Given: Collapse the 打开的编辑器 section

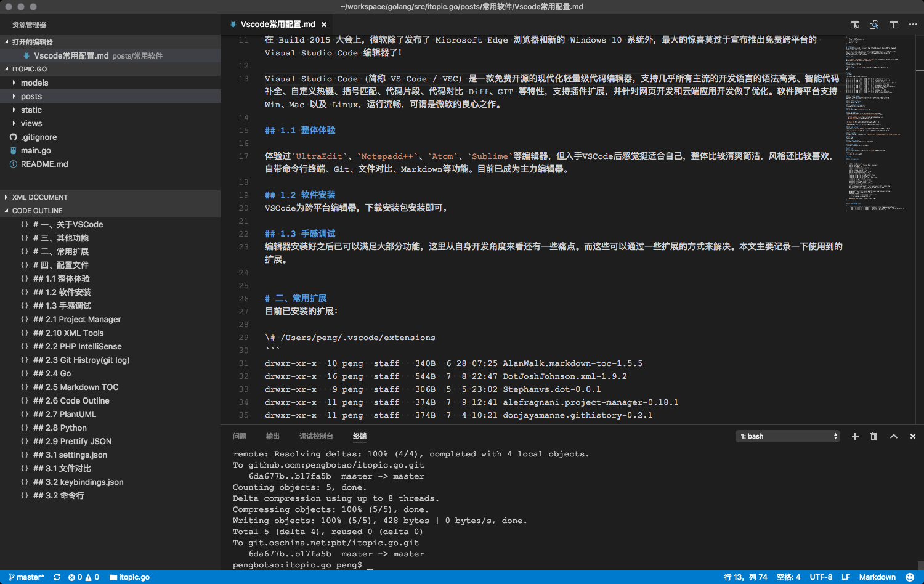Looking at the screenshot, I should (6, 42).
